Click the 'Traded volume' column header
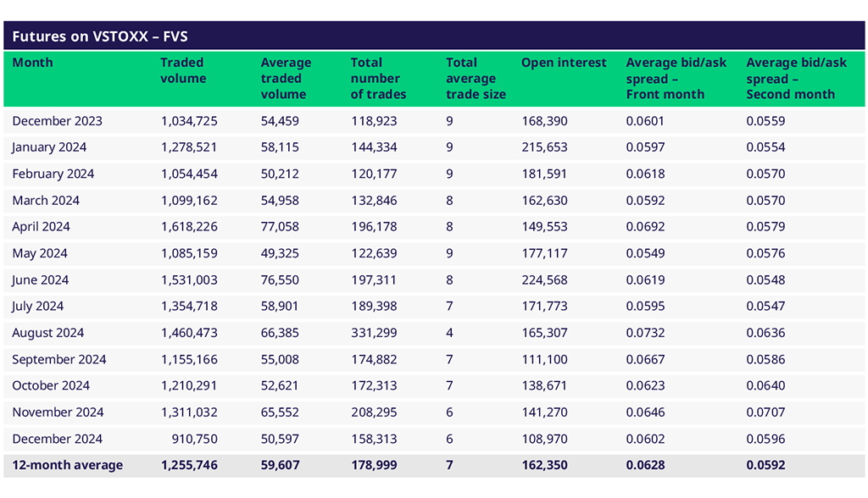 coord(183,70)
